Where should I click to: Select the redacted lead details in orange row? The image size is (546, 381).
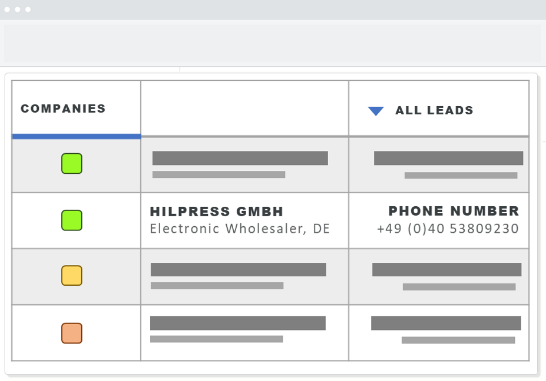[x=446, y=323]
